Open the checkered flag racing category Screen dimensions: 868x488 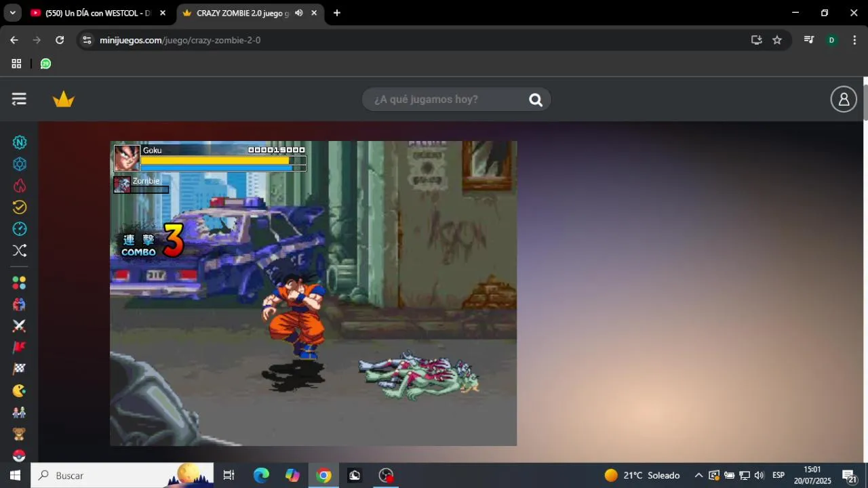[20, 369]
